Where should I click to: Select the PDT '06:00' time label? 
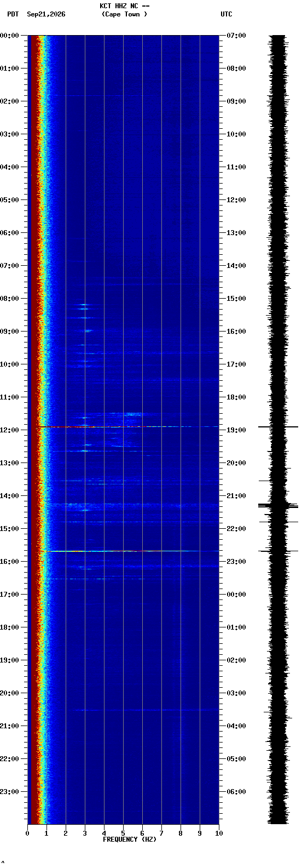click(9, 233)
